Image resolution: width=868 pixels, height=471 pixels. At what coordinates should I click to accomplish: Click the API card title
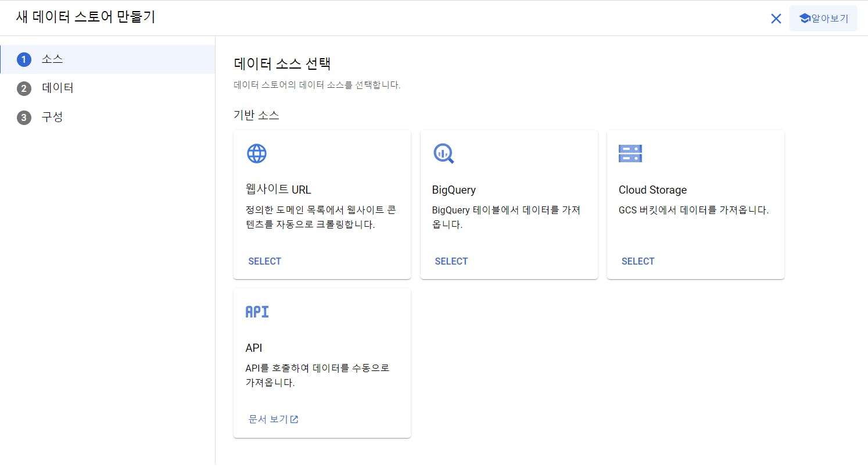coord(254,348)
